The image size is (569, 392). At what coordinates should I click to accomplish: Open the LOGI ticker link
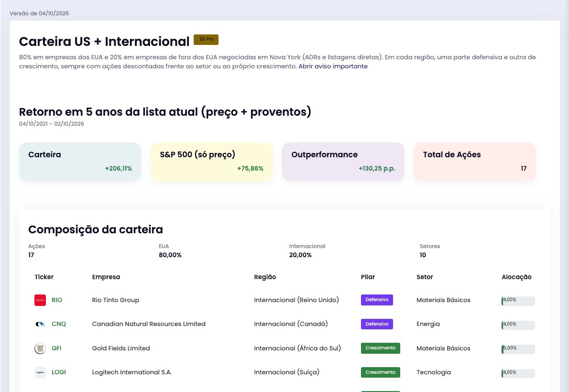(x=59, y=372)
